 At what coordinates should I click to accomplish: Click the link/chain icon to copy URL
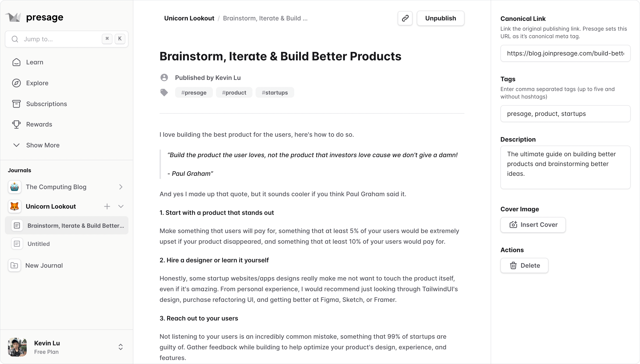point(405,18)
